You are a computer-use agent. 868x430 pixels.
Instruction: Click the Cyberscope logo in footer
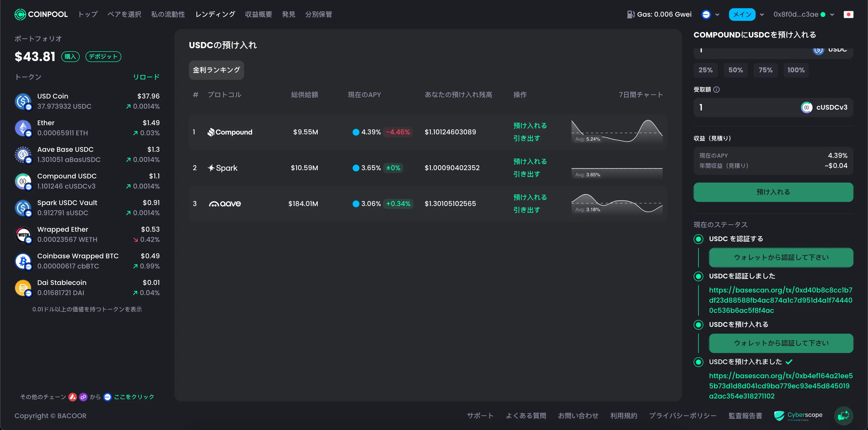pos(798,415)
